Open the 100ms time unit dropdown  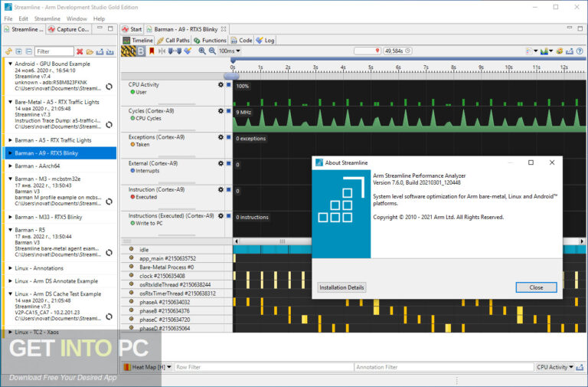[230, 51]
